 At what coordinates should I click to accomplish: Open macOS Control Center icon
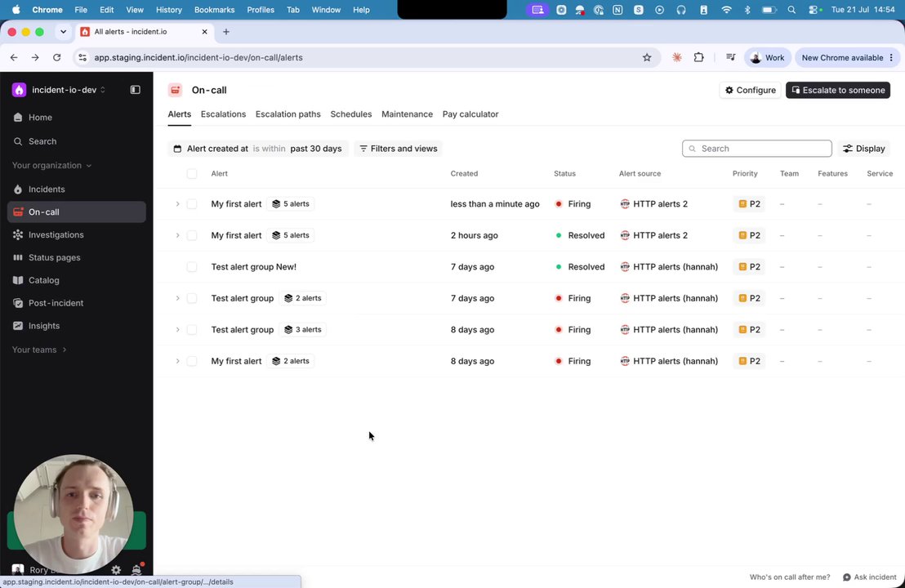(815, 10)
